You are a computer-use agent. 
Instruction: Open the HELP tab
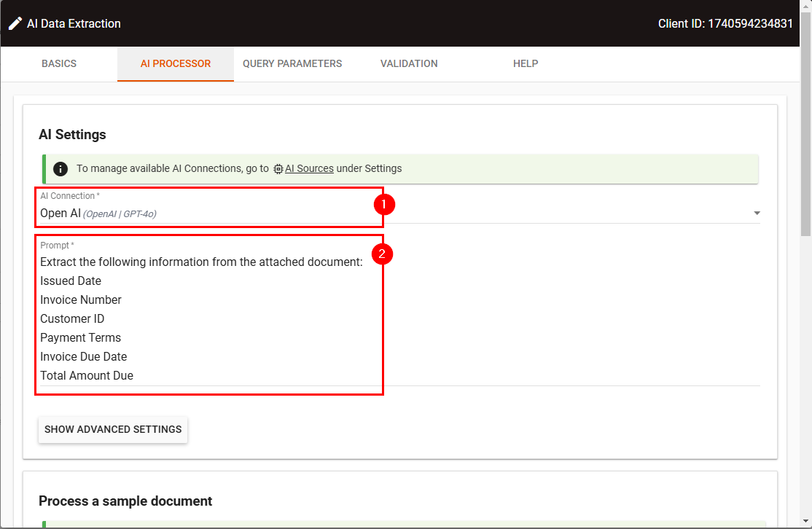(x=526, y=64)
